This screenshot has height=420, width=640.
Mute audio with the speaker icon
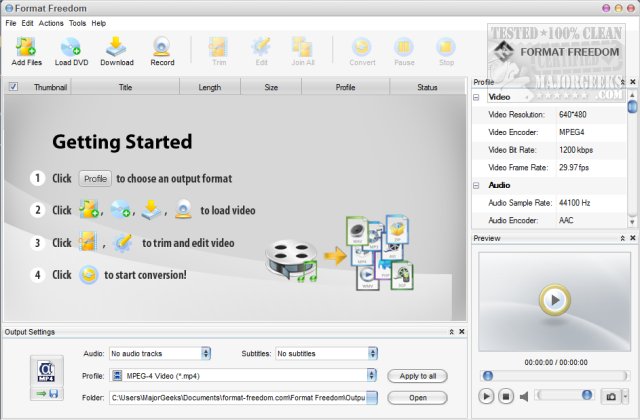click(x=524, y=396)
